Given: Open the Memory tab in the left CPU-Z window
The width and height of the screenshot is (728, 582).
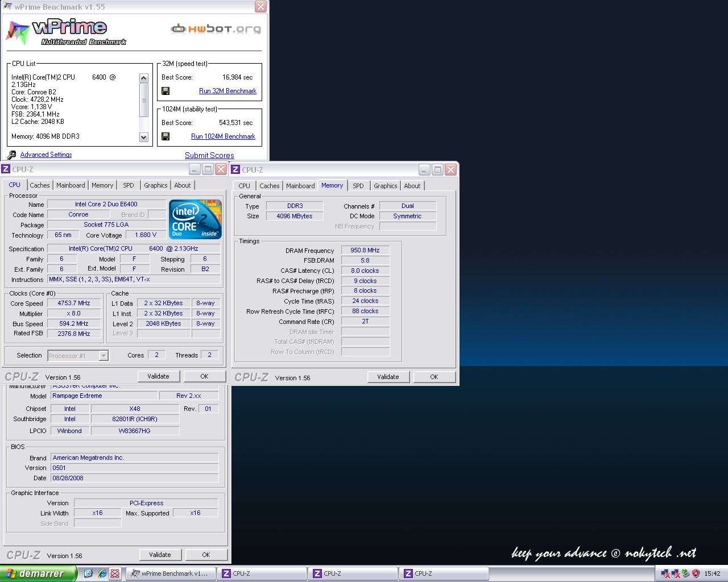Looking at the screenshot, I should point(102,185).
